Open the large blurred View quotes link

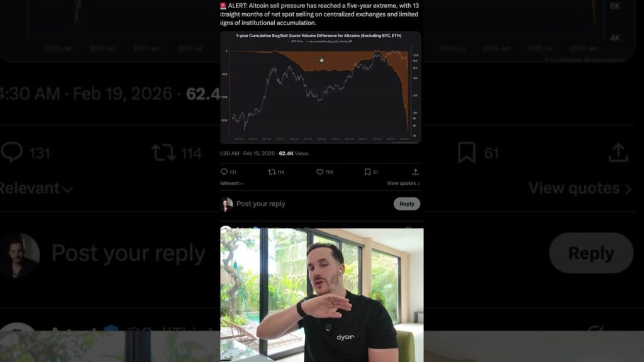(x=580, y=189)
